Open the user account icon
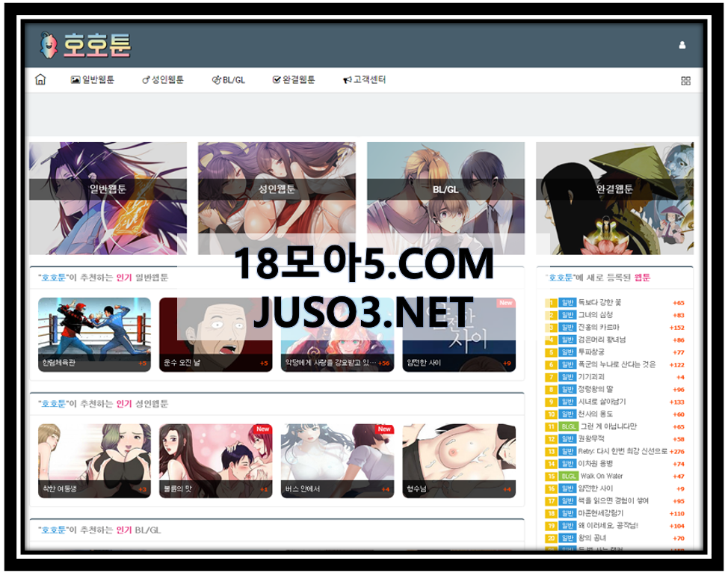 tap(682, 45)
